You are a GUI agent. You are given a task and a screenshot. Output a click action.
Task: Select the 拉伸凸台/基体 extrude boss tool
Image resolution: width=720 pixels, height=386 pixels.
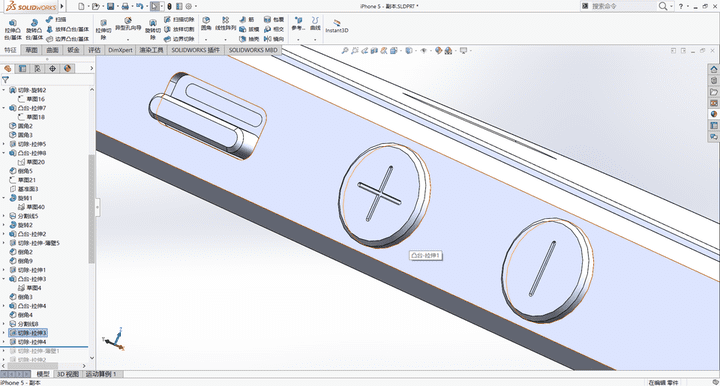click(x=13, y=29)
